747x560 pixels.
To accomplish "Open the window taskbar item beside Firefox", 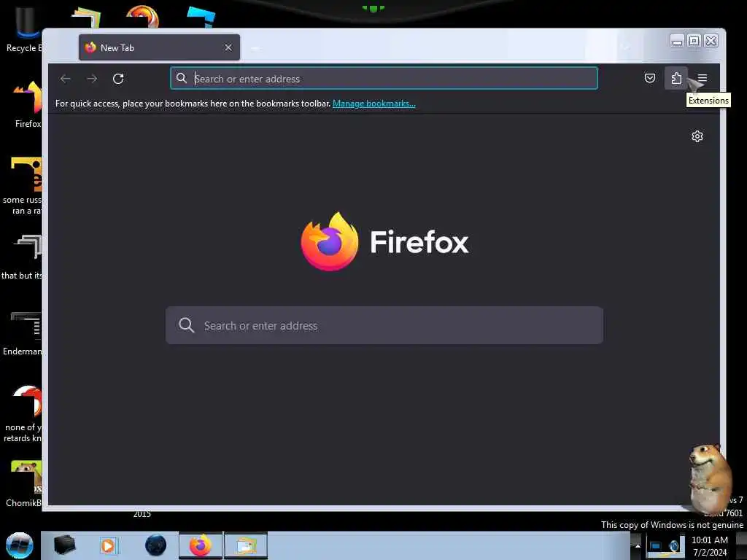I will [x=246, y=545].
